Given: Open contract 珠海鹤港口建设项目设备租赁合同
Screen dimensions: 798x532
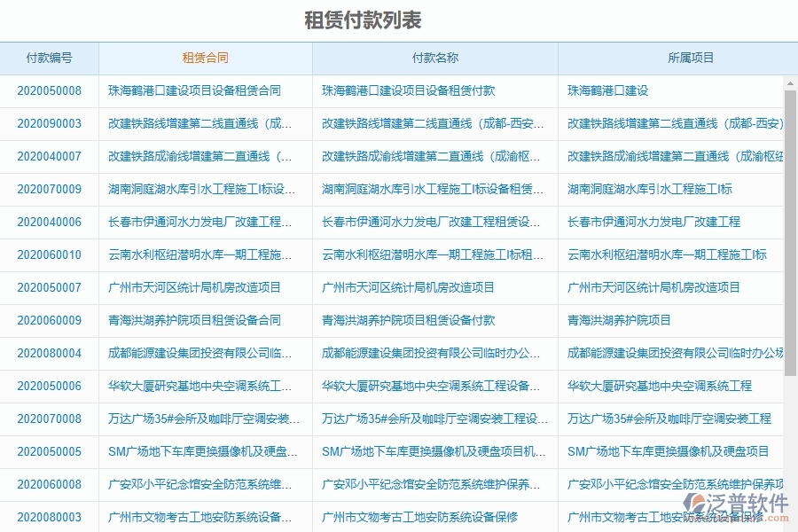Looking at the screenshot, I should click(204, 90).
